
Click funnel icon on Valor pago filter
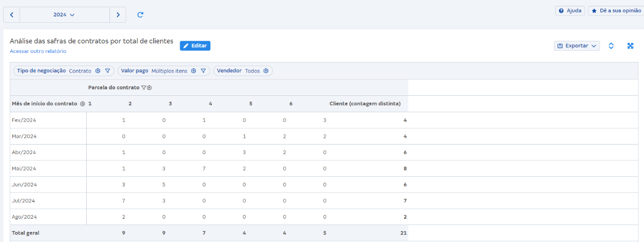[203, 71]
